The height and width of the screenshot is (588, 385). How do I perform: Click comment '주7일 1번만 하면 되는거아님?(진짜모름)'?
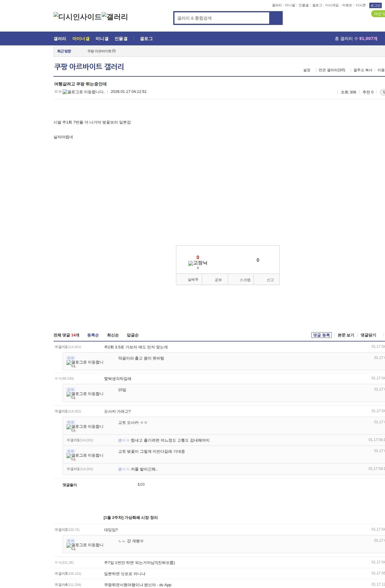click(140, 563)
